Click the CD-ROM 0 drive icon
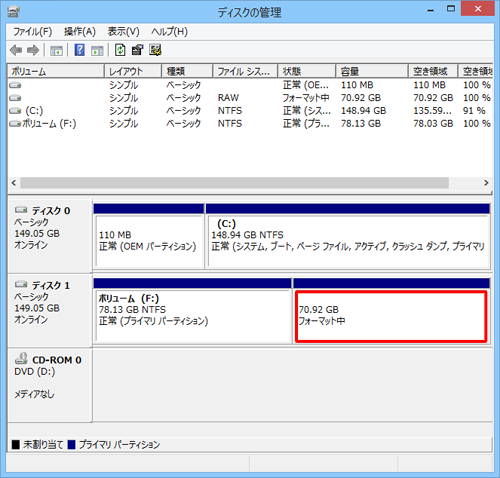The image size is (500, 478). 21,358
